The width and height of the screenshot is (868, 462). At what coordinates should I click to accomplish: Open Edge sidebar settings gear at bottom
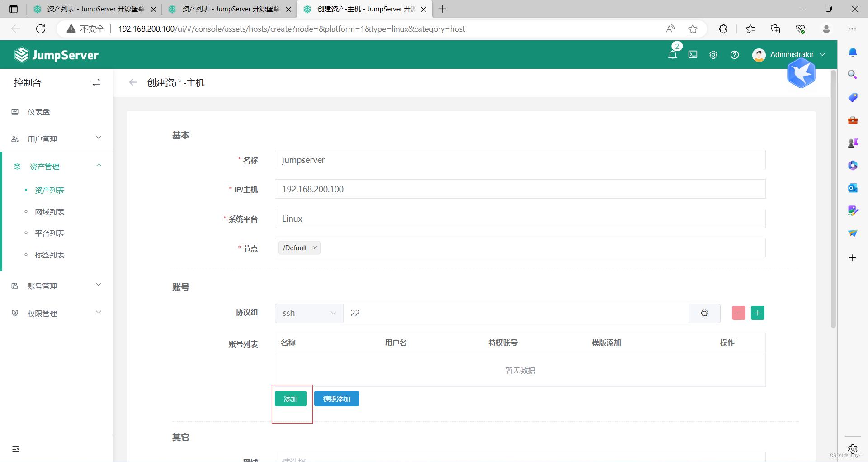[x=853, y=449]
